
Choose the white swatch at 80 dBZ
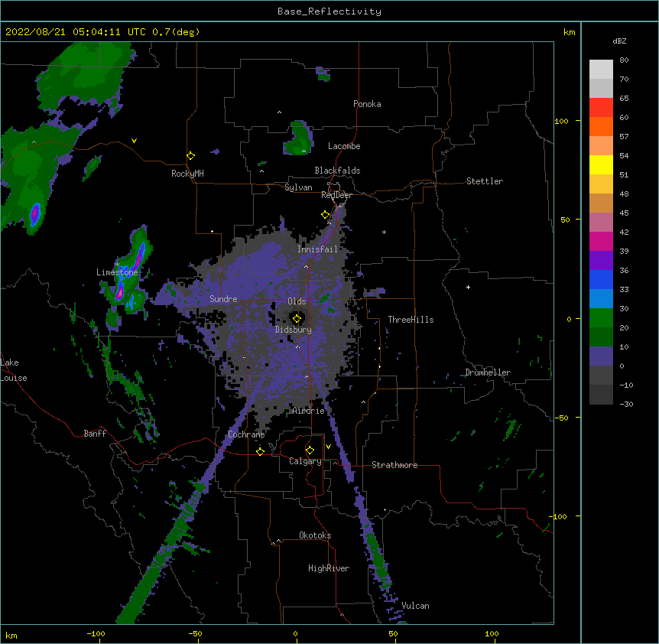pos(601,70)
